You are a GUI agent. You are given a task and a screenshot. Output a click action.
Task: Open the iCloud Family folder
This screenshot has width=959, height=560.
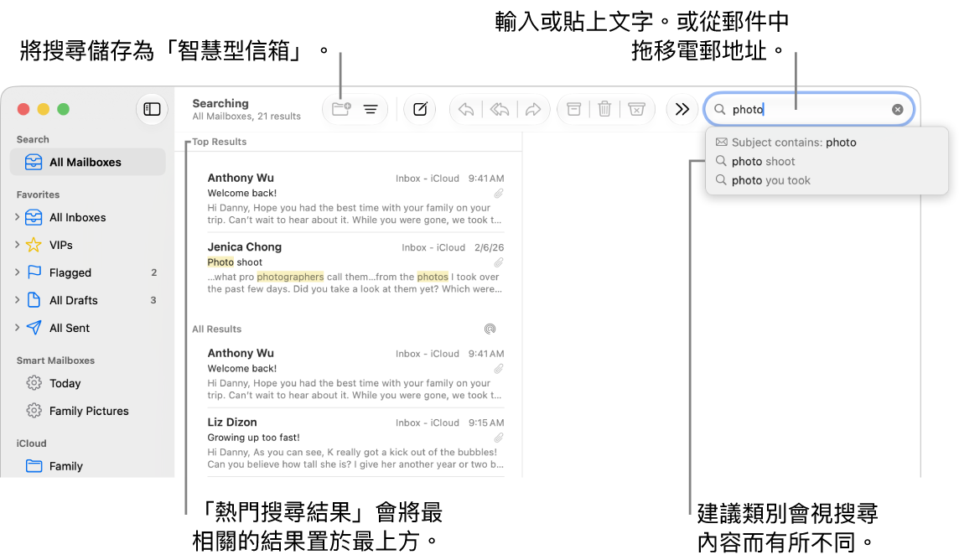click(x=88, y=466)
